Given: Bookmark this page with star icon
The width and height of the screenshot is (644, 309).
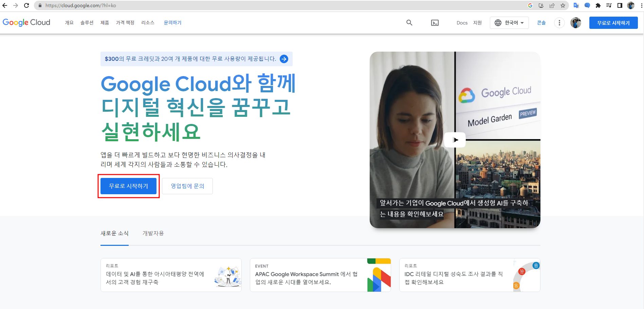Looking at the screenshot, I should (563, 5).
